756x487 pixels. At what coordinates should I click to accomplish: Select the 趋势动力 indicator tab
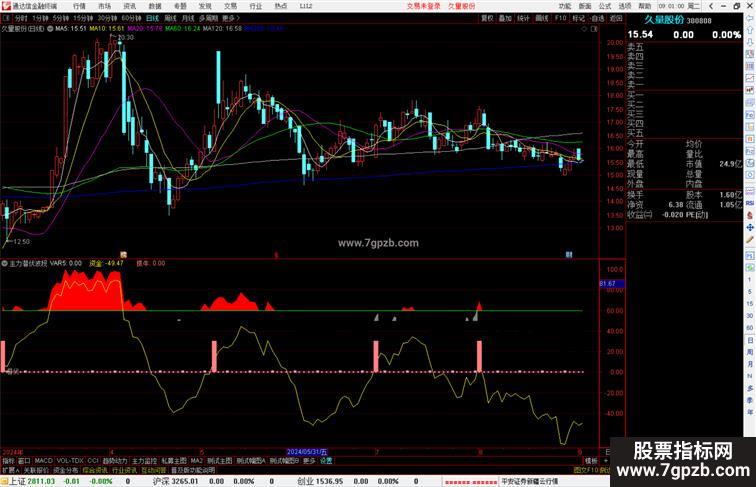click(x=115, y=461)
